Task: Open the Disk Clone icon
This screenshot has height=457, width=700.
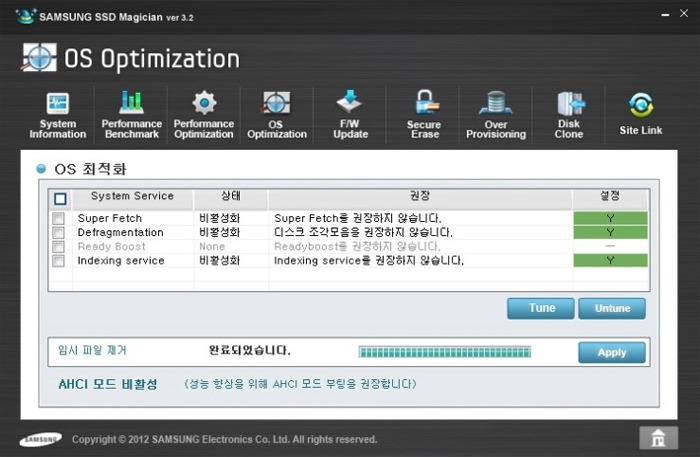Action: coord(570,104)
